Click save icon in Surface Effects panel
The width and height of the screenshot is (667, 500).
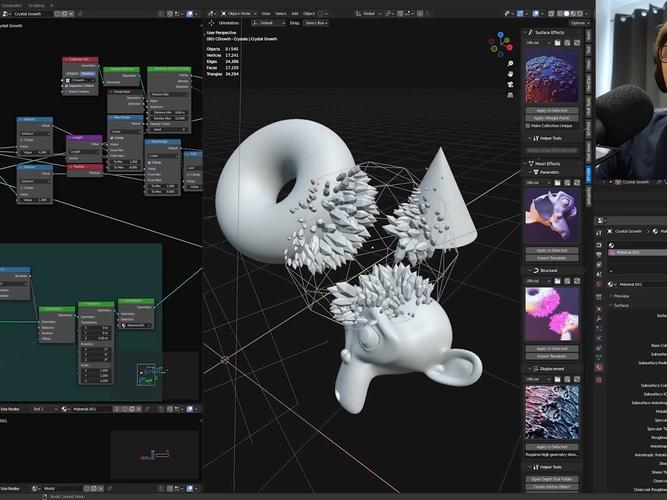click(567, 43)
